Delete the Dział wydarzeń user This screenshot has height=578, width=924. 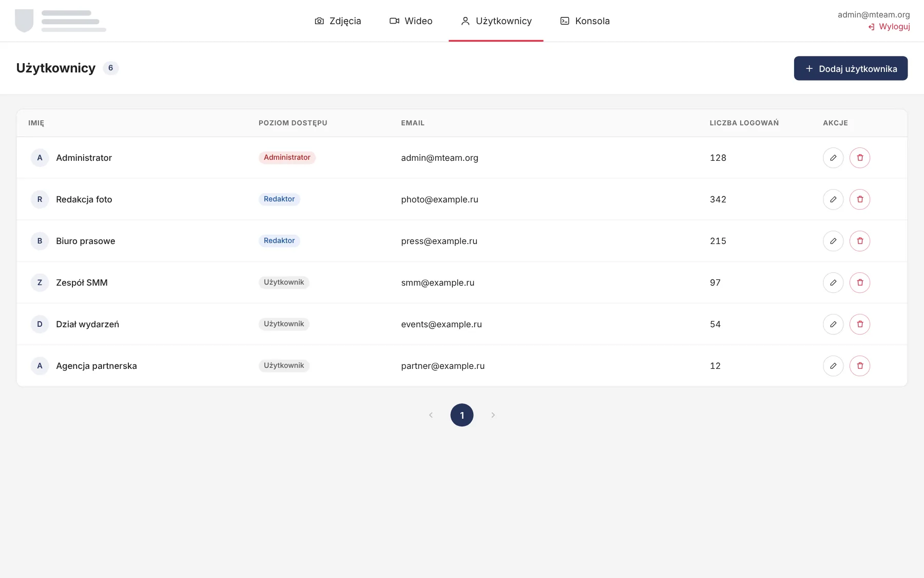(x=860, y=324)
